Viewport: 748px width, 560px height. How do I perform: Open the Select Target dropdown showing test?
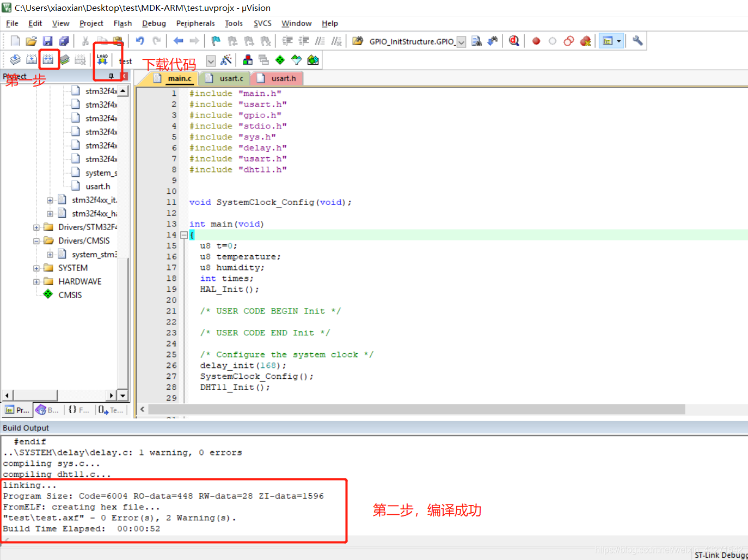click(x=211, y=61)
